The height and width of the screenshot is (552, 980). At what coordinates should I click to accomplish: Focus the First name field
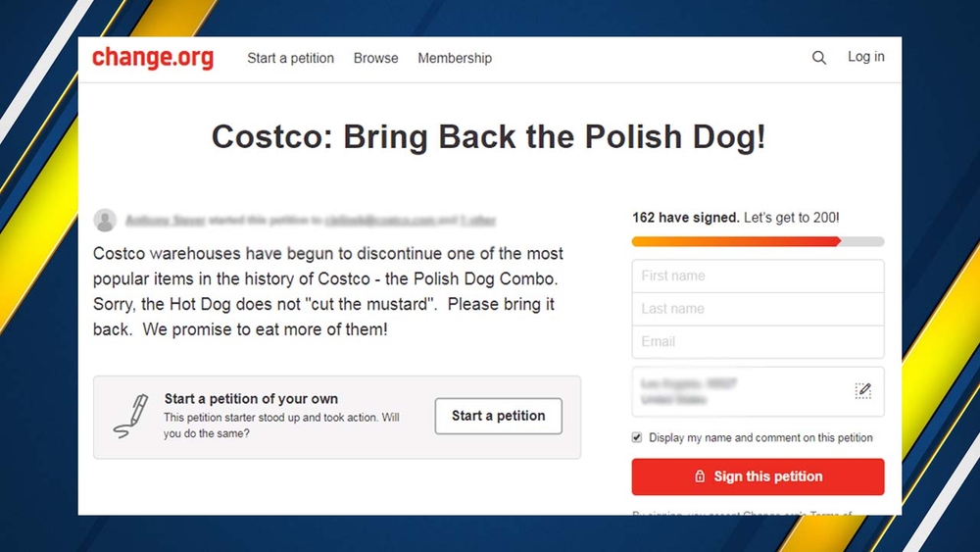(758, 276)
